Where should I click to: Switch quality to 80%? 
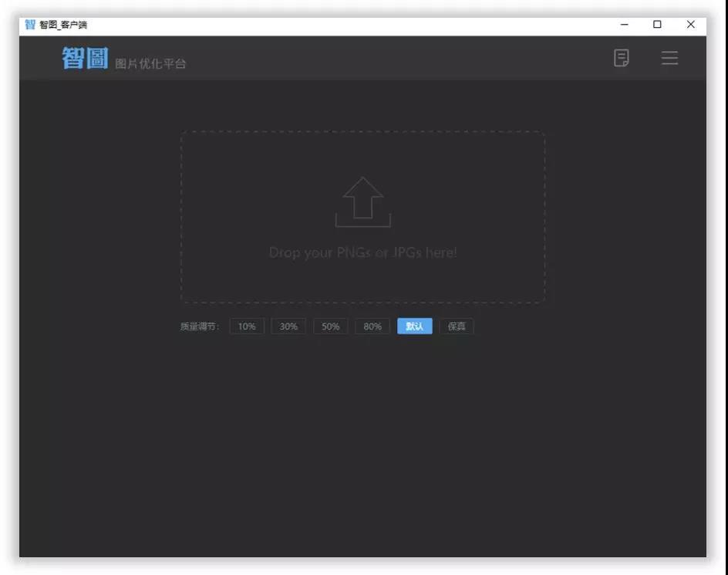(372, 326)
